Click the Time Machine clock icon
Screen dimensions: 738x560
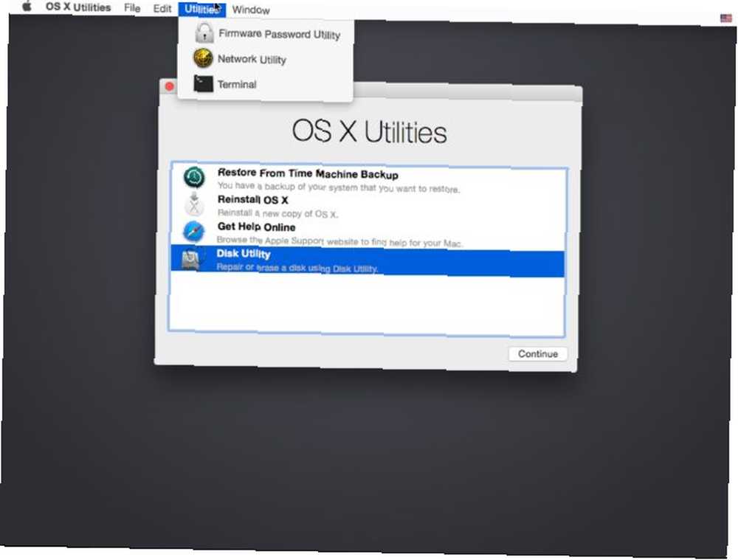click(x=194, y=177)
